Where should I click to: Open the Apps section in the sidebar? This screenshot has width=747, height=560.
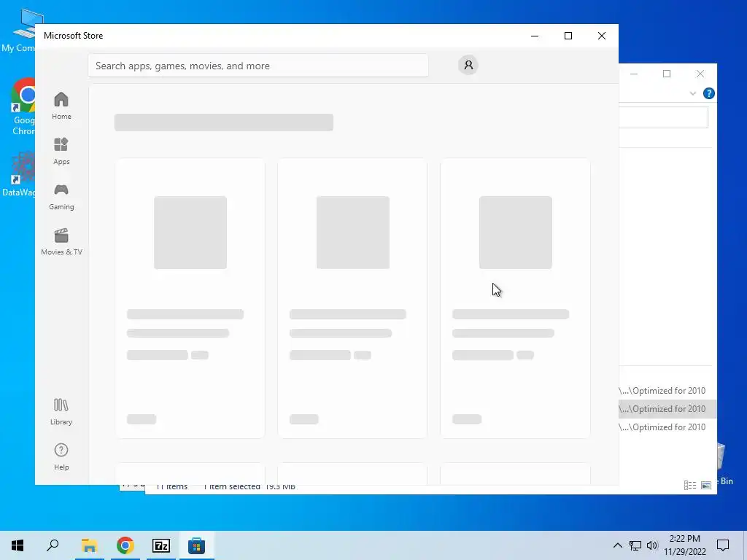coord(61,151)
